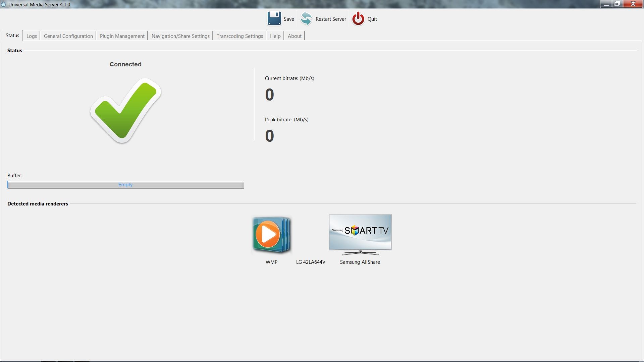Open the General Configuration tab
Image resolution: width=644 pixels, height=362 pixels.
click(68, 36)
